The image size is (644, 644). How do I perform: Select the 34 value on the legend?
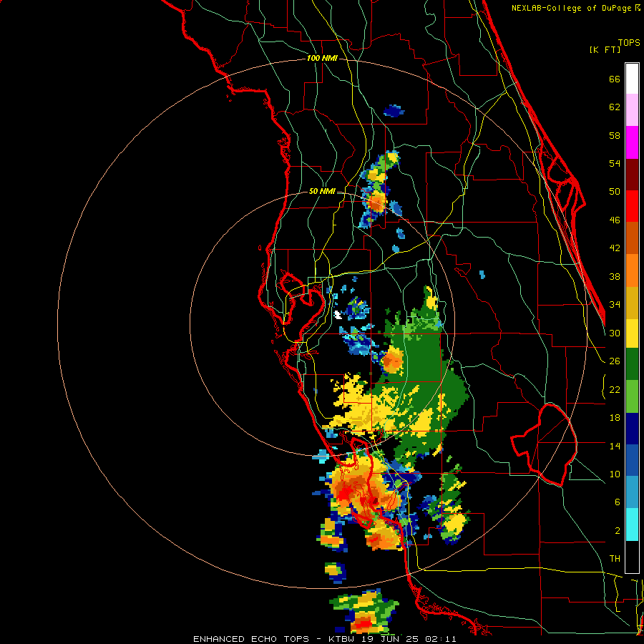615,305
